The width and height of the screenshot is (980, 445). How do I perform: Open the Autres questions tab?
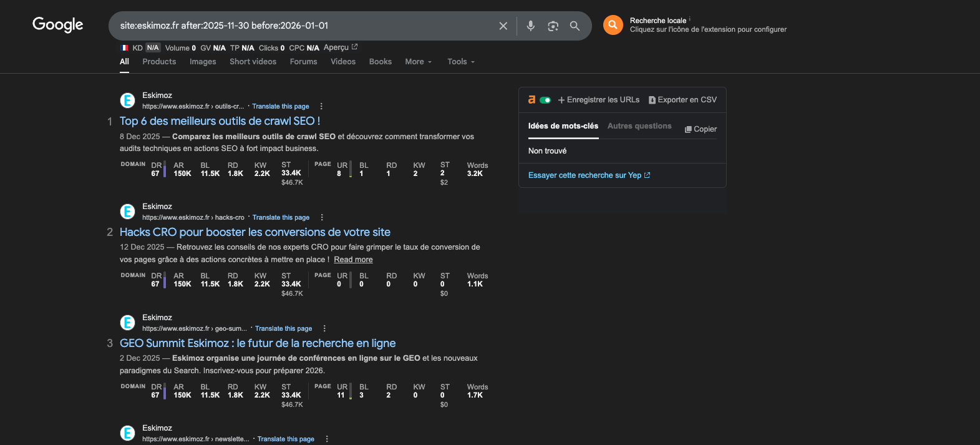pos(639,126)
